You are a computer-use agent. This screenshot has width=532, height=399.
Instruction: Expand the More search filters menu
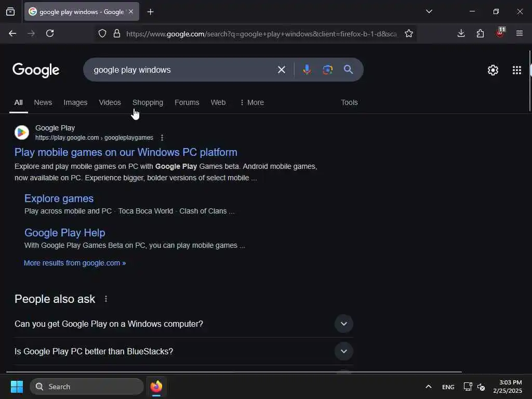[x=252, y=102]
